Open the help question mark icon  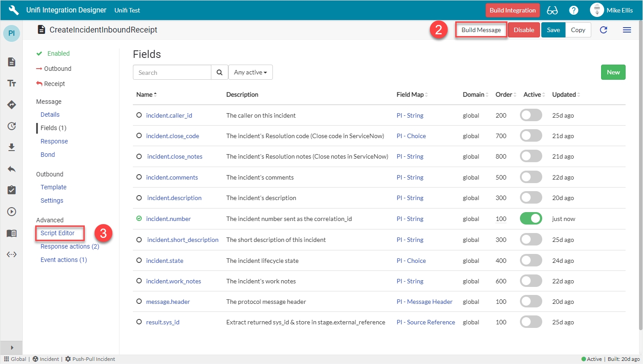573,10
